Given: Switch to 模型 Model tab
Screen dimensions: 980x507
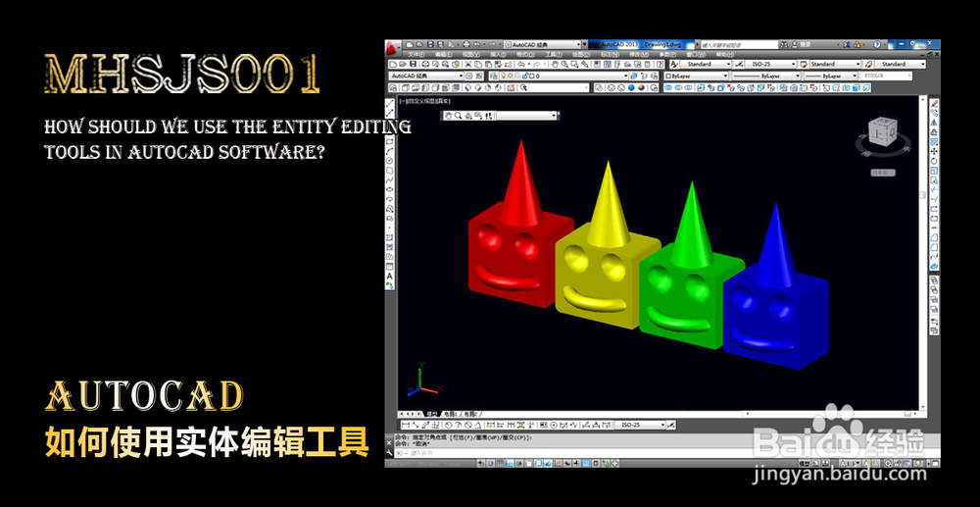Looking at the screenshot, I should [x=432, y=414].
